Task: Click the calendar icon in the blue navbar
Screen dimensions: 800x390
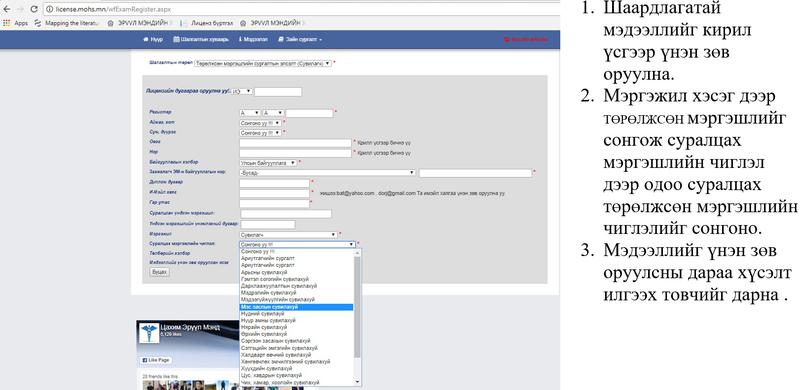Action: pos(176,39)
